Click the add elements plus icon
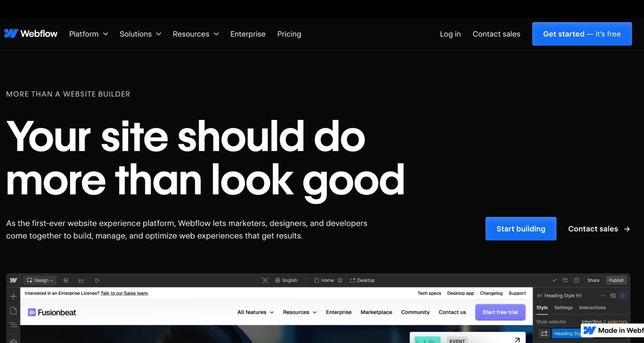The height and width of the screenshot is (343, 644). 13,296
